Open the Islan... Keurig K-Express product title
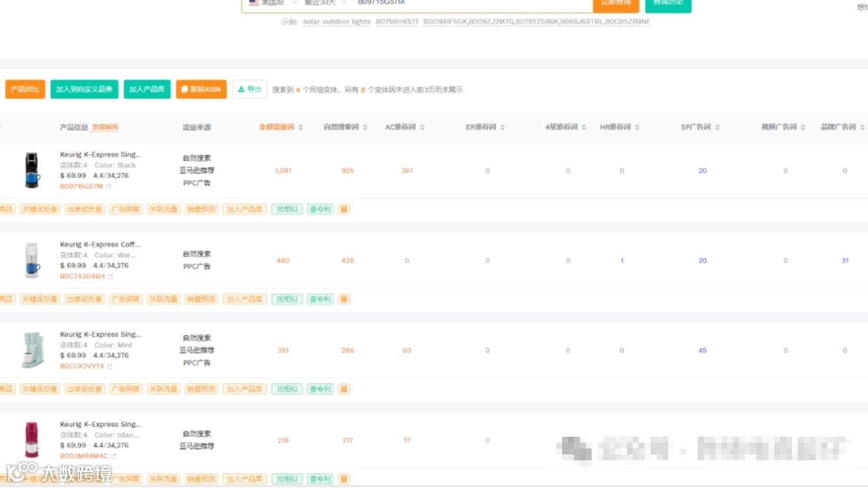Viewport: 868px width, 488px height. click(100, 424)
